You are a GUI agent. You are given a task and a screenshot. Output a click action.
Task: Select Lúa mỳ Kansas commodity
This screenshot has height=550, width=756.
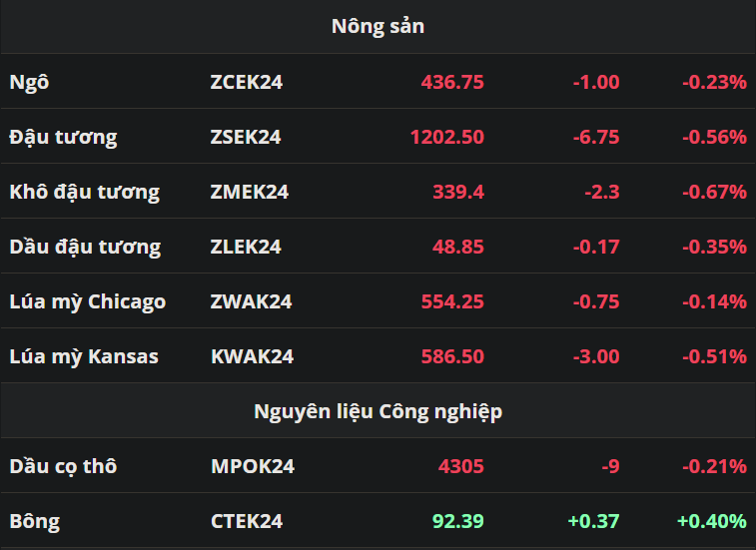coord(84,357)
